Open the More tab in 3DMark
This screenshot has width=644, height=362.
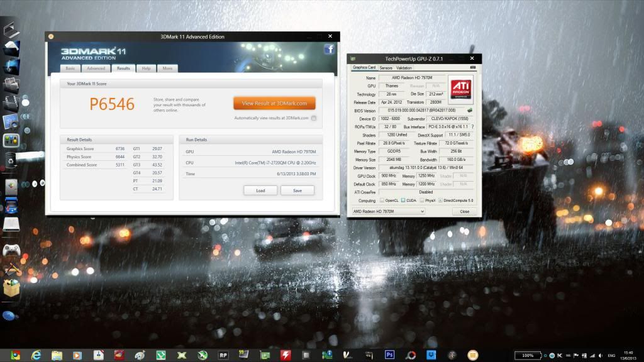167,69
